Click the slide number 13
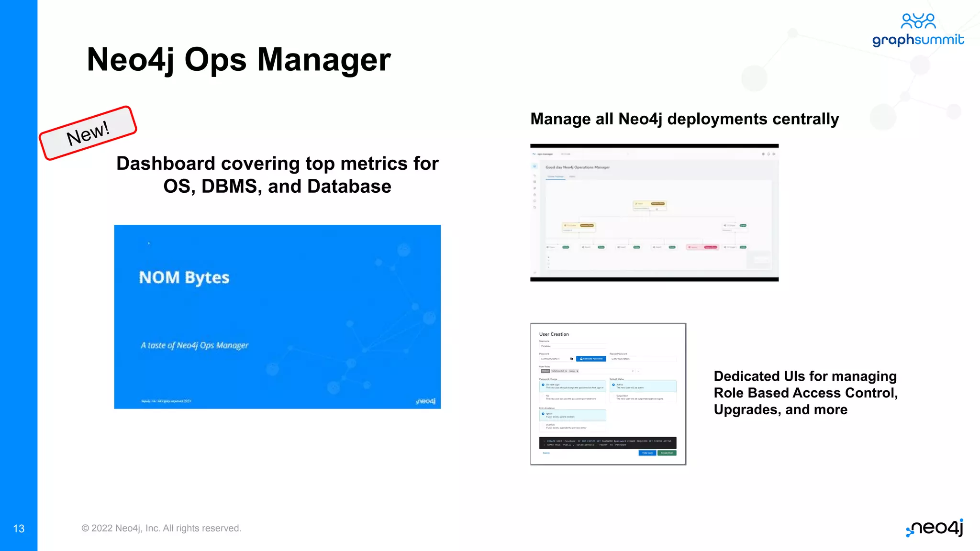Screen dimensions: 980x551 19,529
